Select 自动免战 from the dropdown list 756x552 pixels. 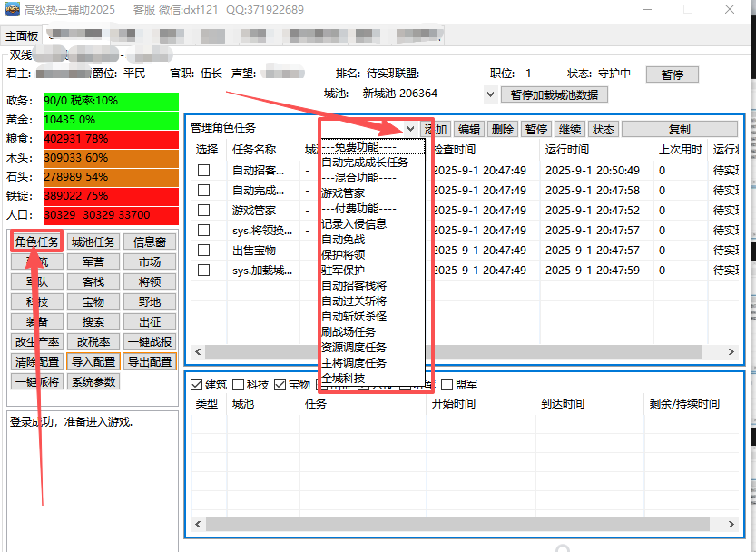pos(343,239)
